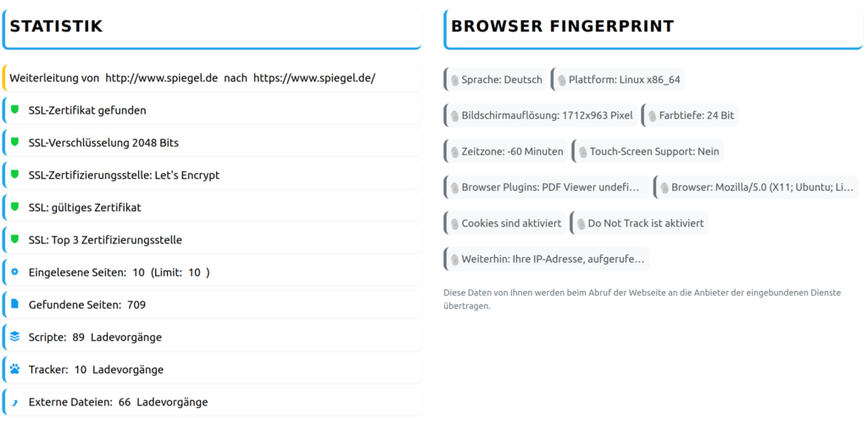Click the truncated Browser: Mozilla/5.0 badge

[757, 187]
